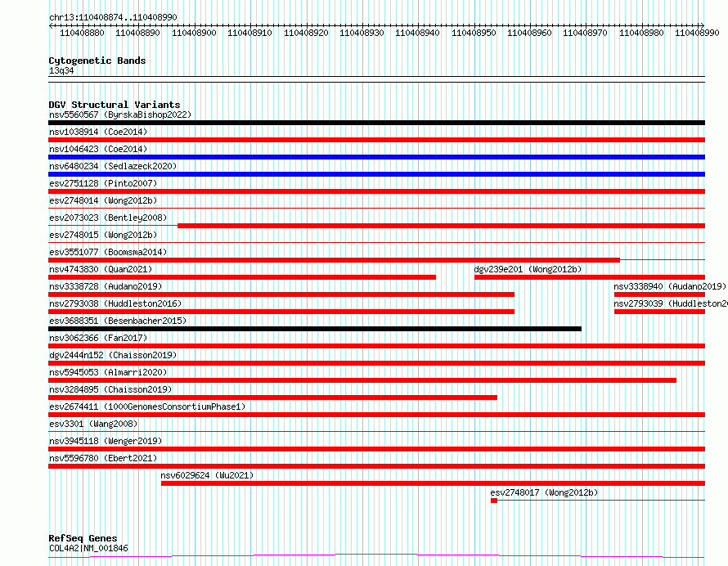
Task: Click ruler position 110408920
Action: (x=306, y=33)
